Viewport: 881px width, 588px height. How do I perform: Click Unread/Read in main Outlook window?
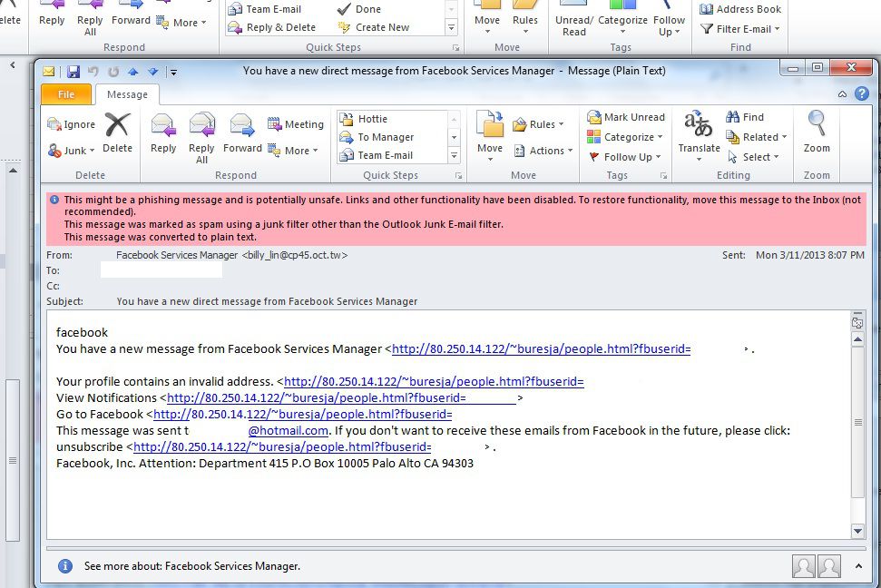click(573, 20)
